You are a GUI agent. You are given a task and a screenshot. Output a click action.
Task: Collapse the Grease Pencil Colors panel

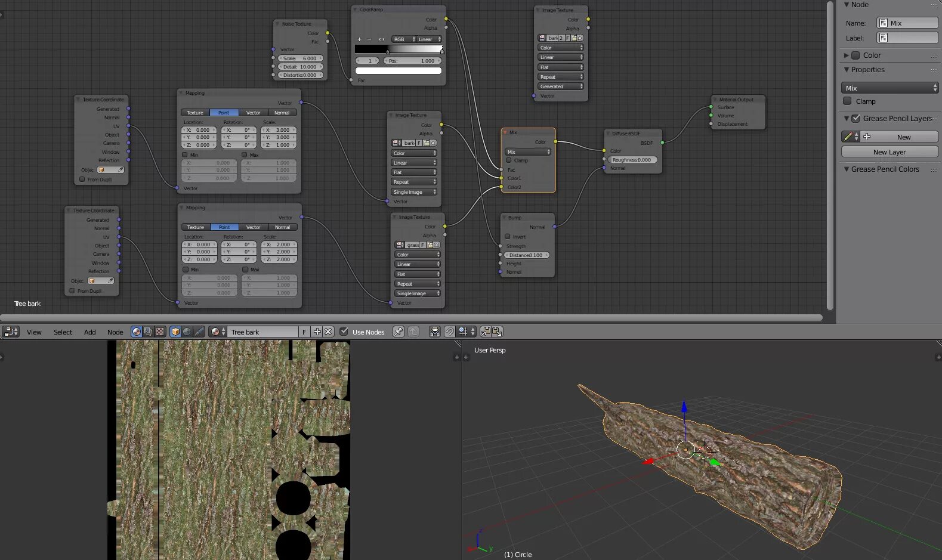[x=846, y=169]
